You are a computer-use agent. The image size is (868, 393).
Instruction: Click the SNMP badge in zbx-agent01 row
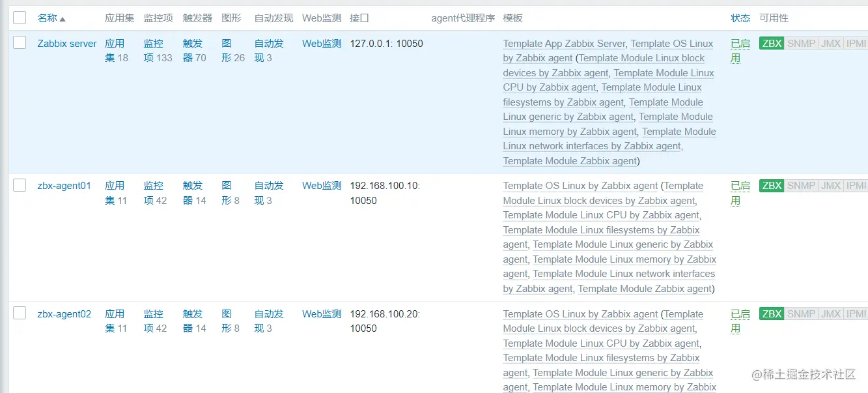click(801, 186)
